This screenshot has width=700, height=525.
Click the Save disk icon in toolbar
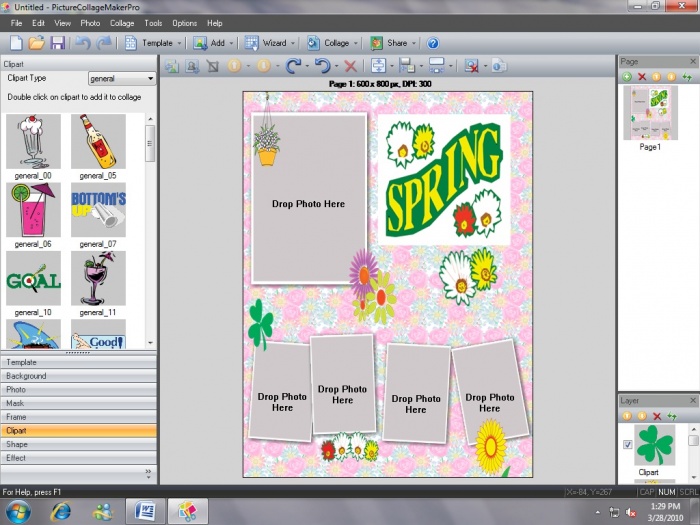point(57,43)
